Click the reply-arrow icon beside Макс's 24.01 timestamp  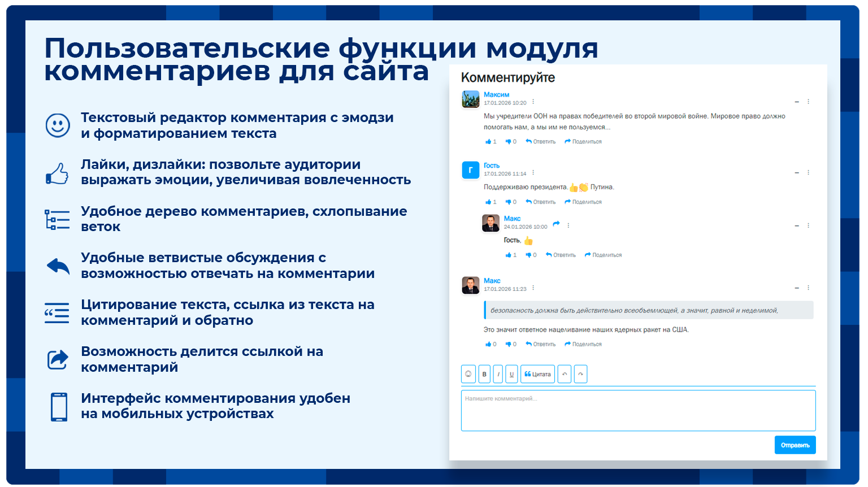557,224
